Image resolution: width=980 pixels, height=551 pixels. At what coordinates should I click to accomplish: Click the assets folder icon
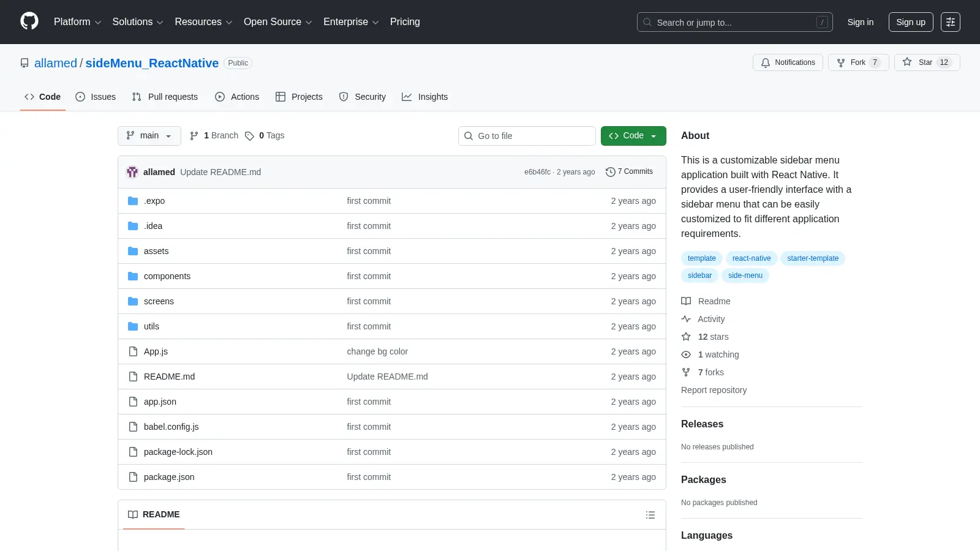[133, 251]
